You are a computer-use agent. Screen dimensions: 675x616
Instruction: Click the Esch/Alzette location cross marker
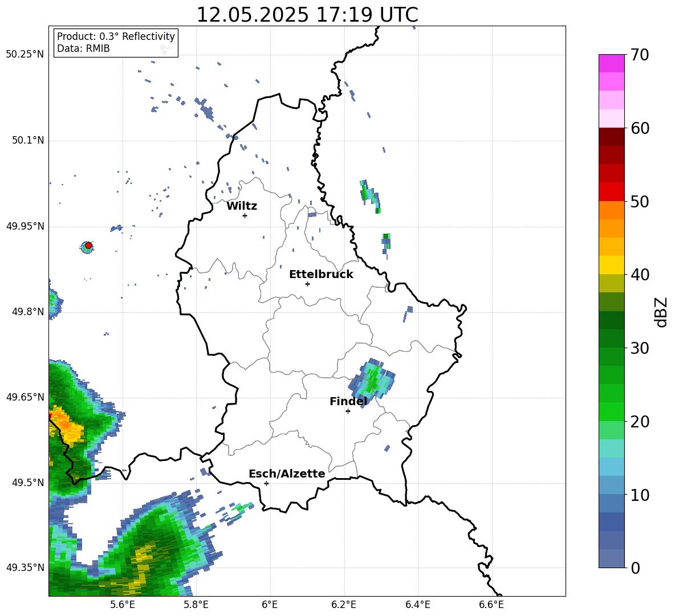pyautogui.click(x=266, y=483)
